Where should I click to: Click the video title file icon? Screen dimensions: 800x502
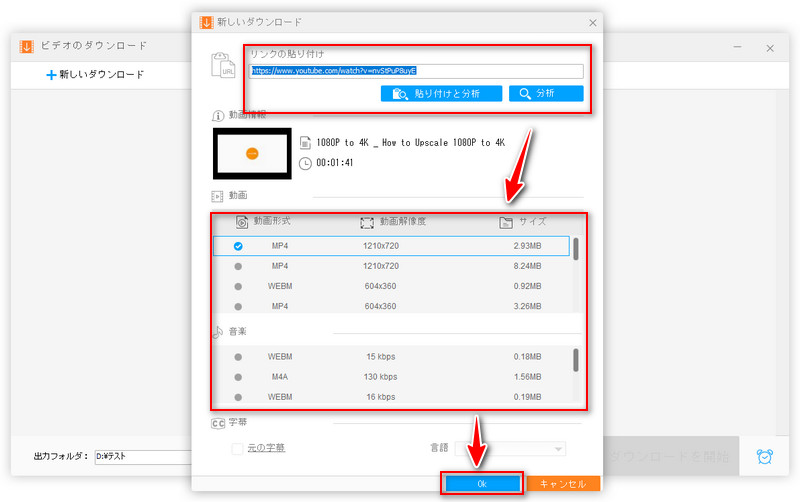305,143
